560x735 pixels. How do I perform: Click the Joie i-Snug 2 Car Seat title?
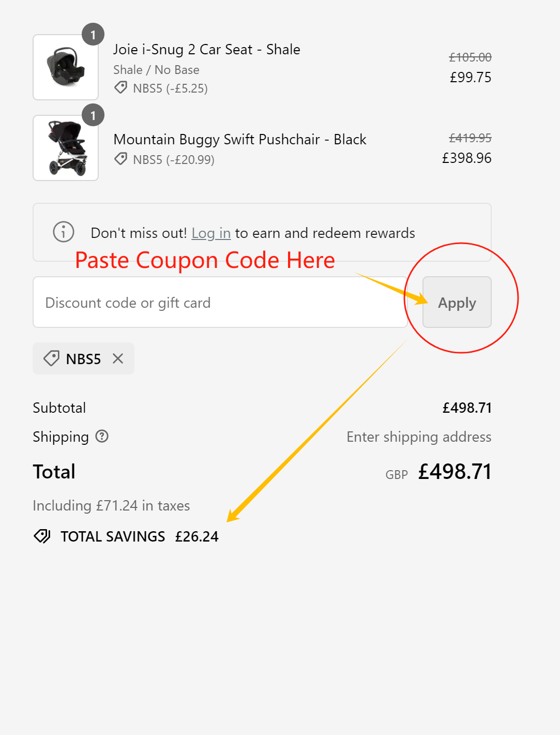click(207, 50)
